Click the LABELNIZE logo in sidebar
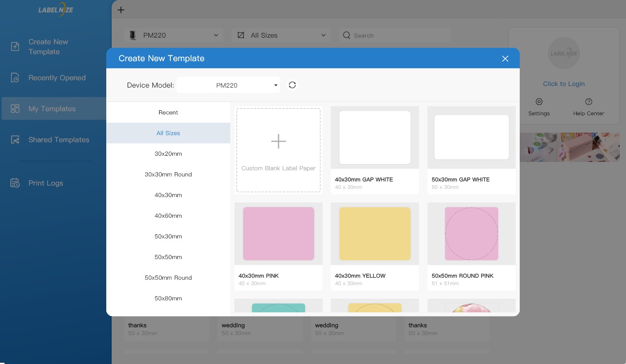Image resolution: width=626 pixels, height=364 pixels. pos(56,10)
